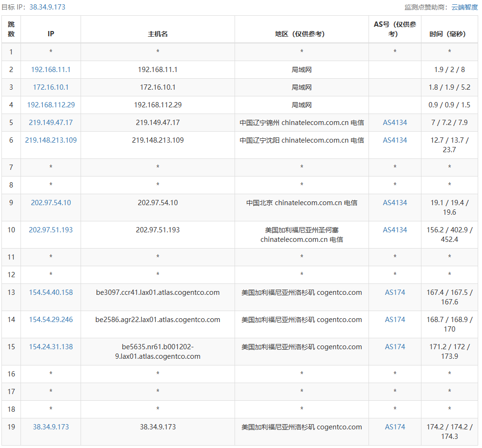Click the AS4134 link in hop 10 row
482x448 pixels.
pyautogui.click(x=395, y=230)
